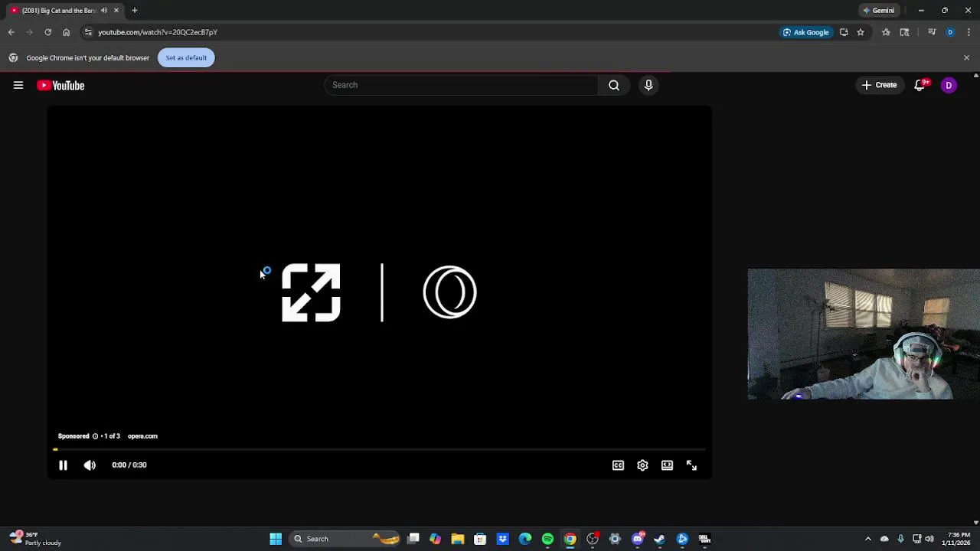Image resolution: width=980 pixels, height=551 pixels.
Task: Click the expand arrows ad graphic
Action: pos(311,292)
